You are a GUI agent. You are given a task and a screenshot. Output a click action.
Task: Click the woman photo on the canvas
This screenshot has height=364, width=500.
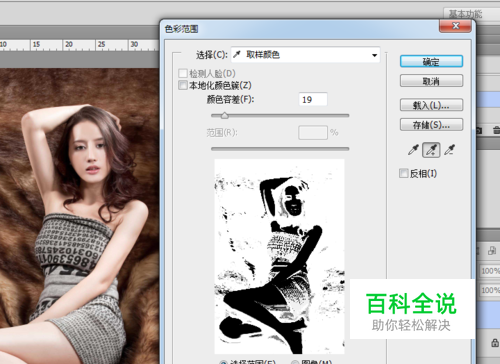[79, 216]
